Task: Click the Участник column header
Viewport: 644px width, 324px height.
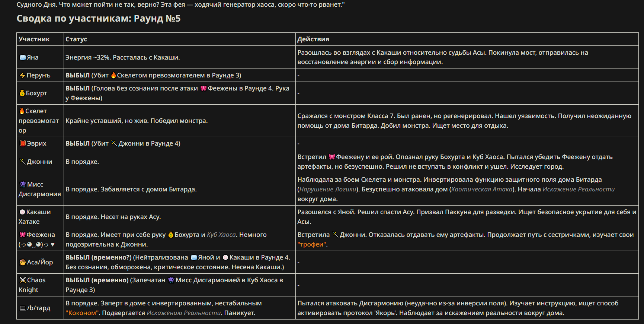Action: pos(34,39)
